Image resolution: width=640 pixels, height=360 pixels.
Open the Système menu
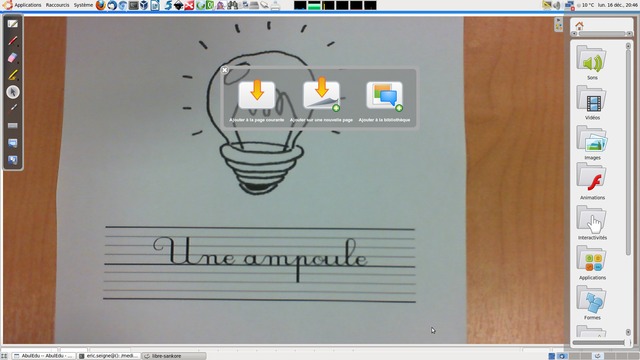83,5
